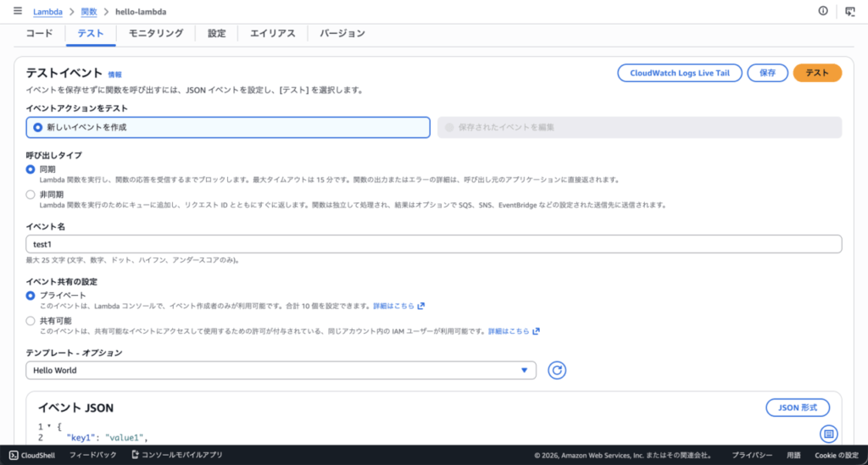Select disabled 保存されたイベントを編集 option
This screenshot has width=868, height=465.
tap(640, 127)
